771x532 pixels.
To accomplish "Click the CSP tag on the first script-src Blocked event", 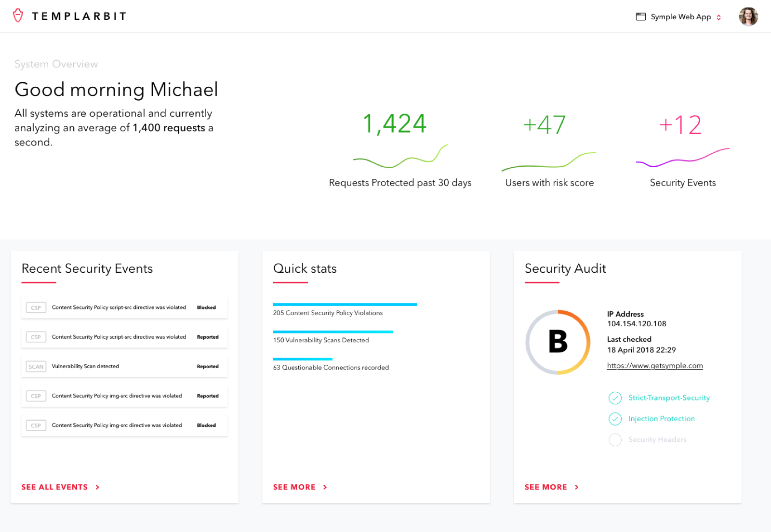I will pyautogui.click(x=36, y=308).
